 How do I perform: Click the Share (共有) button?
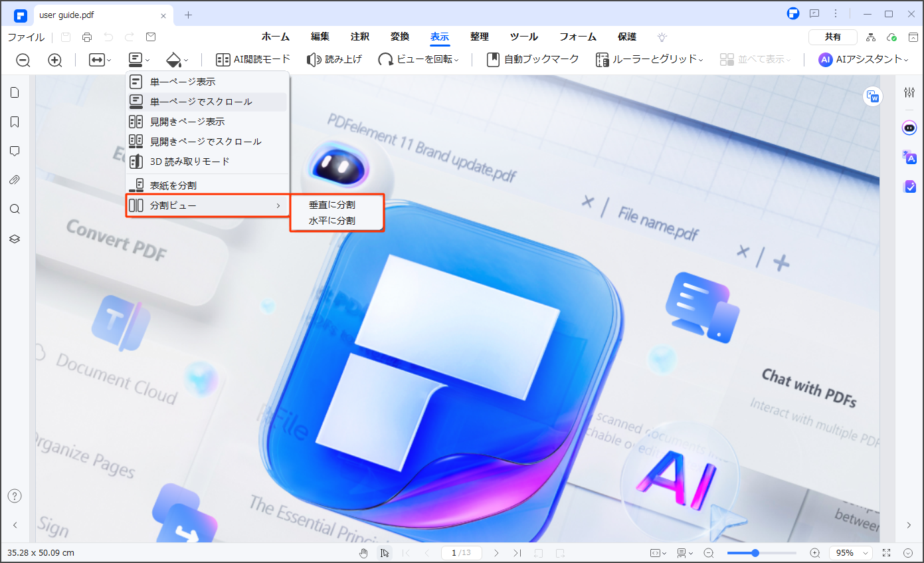click(833, 37)
